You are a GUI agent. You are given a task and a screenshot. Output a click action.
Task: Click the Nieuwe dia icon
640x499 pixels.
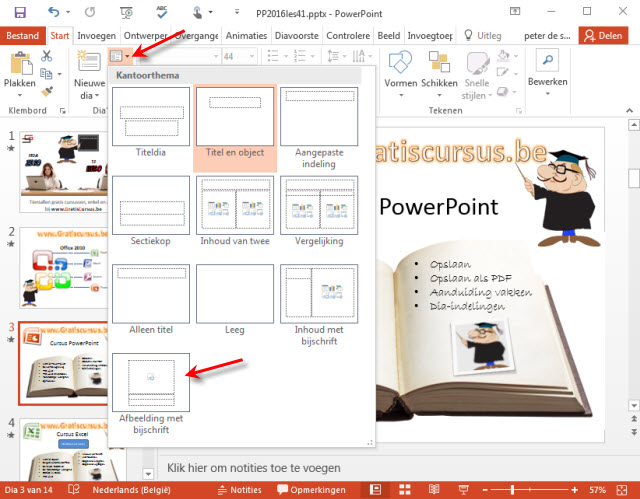coord(89,61)
